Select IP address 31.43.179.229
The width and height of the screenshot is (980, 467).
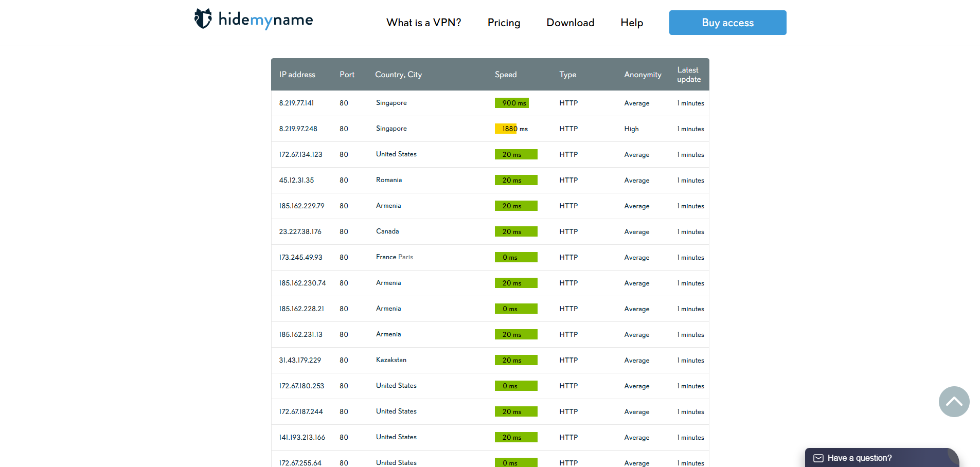300,360
